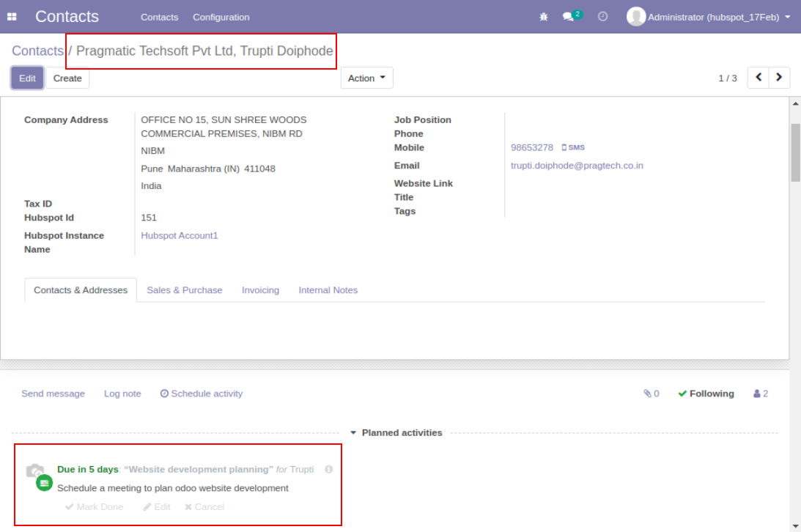Switch to Contacts & Addresses tab

81,290
